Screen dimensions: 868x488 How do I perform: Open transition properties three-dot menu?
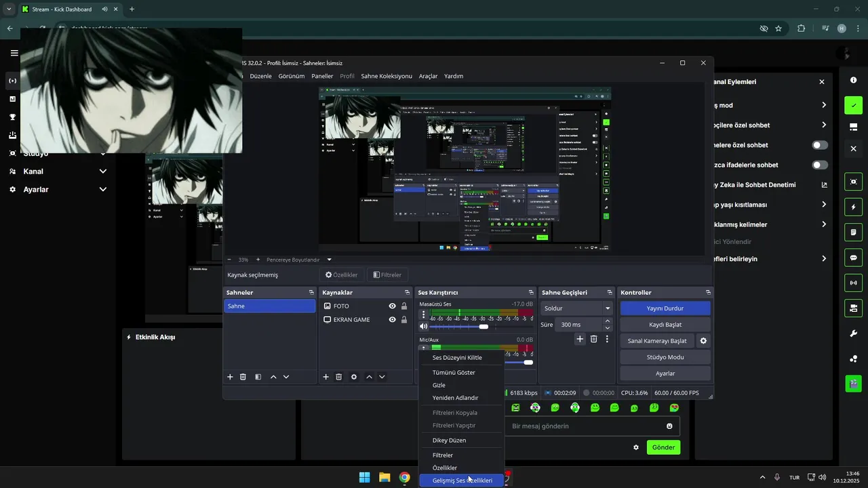(x=607, y=339)
